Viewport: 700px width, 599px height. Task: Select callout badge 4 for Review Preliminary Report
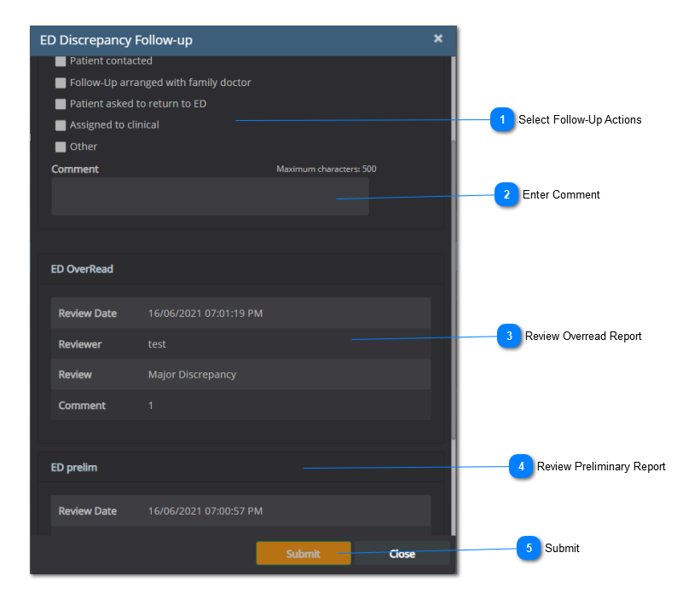(520, 467)
